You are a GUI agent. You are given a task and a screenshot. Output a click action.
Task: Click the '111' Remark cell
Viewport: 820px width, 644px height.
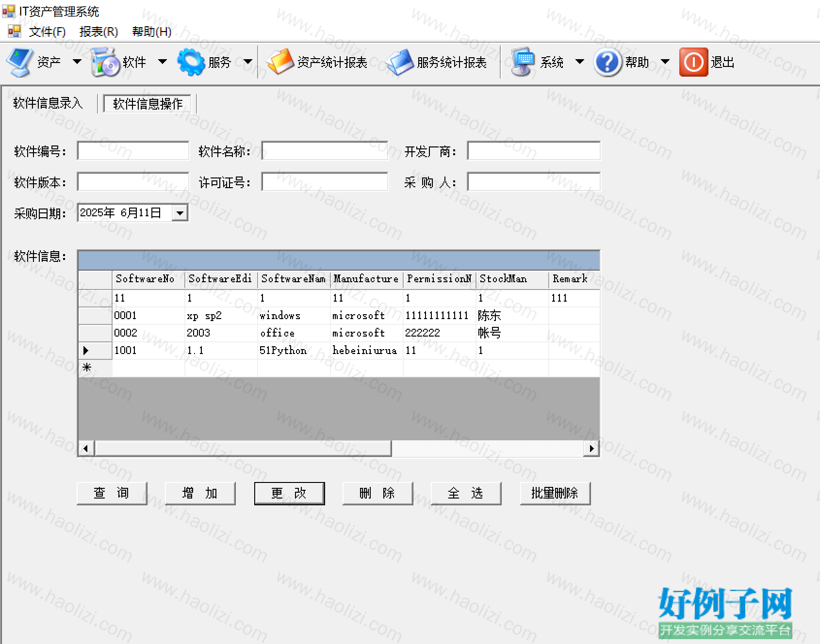(574, 298)
